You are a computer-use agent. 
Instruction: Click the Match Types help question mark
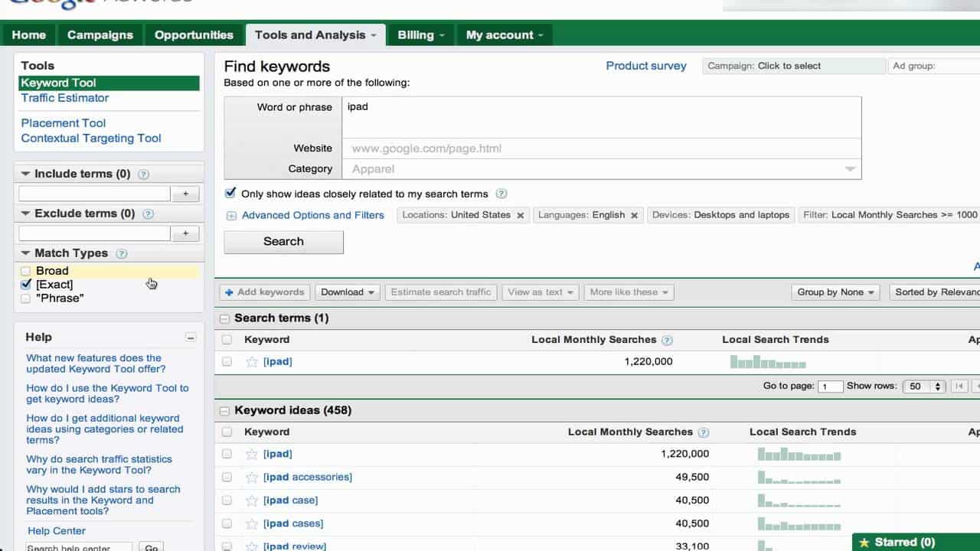pos(121,253)
